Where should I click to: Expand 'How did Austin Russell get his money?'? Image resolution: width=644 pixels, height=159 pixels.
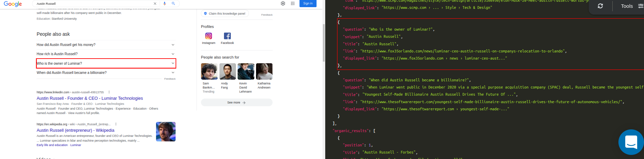click(x=106, y=45)
